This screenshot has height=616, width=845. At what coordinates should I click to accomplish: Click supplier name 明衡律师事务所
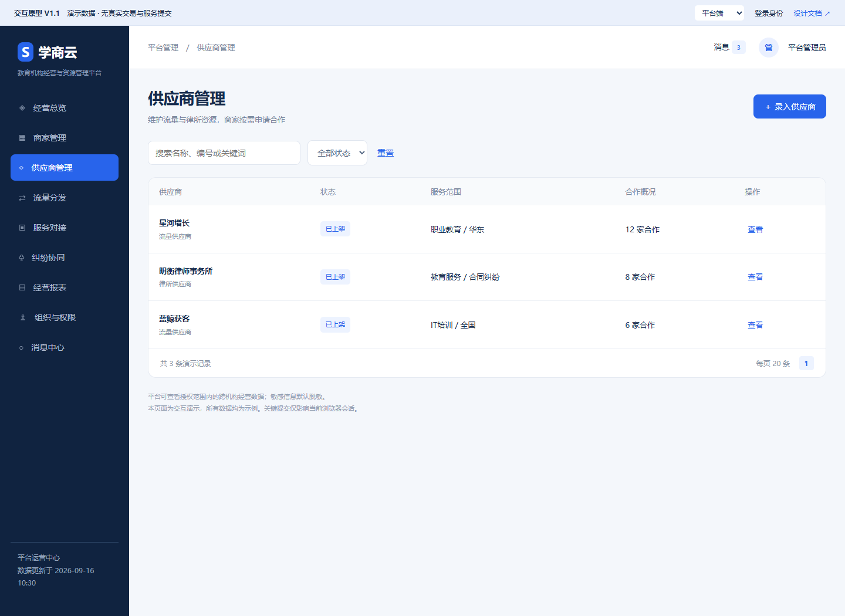[x=185, y=271]
